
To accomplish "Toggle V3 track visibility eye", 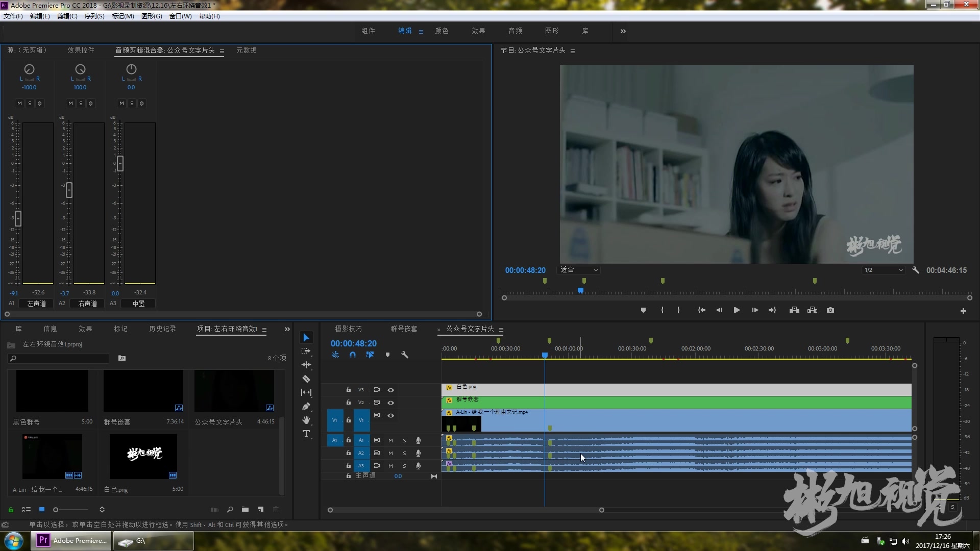I will tap(390, 390).
